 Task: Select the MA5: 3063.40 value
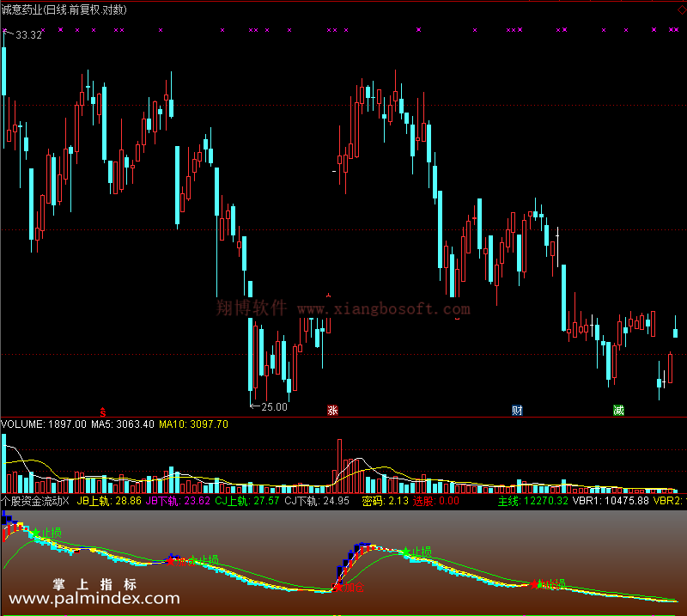123,424
